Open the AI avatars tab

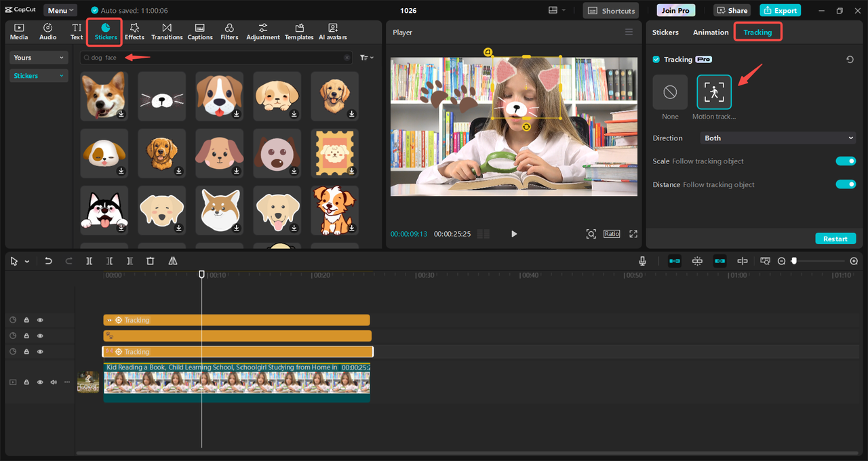coord(332,31)
